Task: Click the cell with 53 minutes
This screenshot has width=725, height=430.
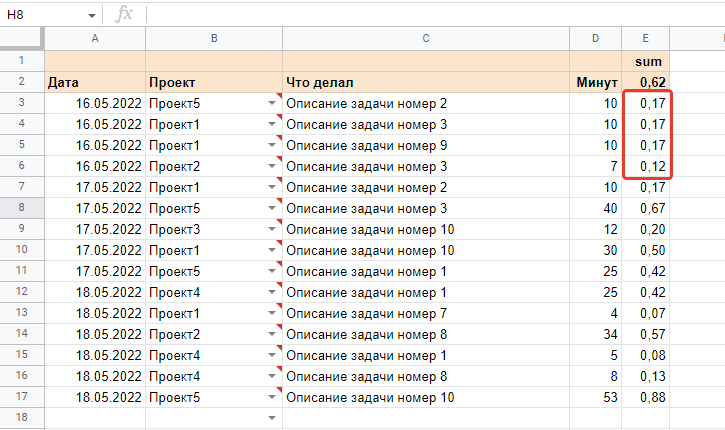Action: click(595, 397)
